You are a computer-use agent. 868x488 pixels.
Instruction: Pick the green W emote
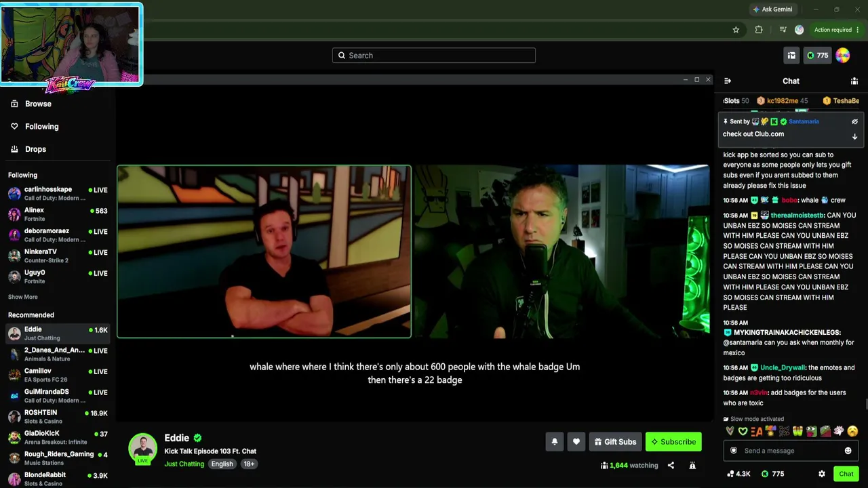coord(797,431)
